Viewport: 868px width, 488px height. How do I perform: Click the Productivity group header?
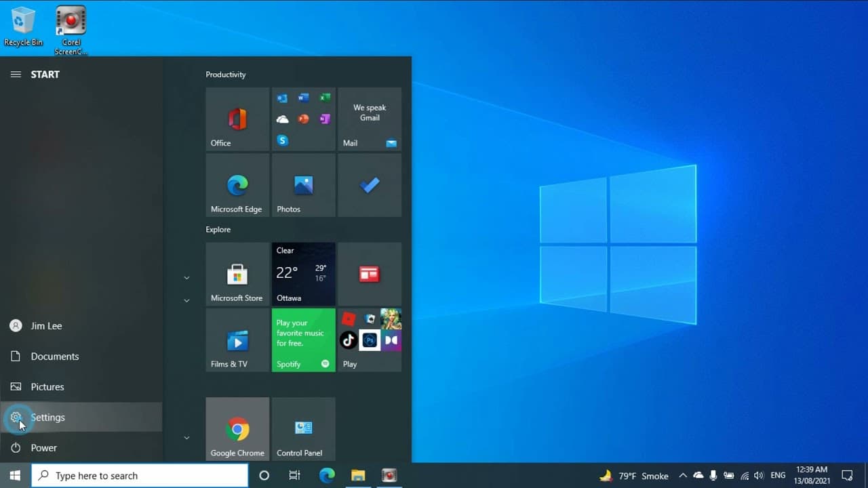pyautogui.click(x=226, y=75)
